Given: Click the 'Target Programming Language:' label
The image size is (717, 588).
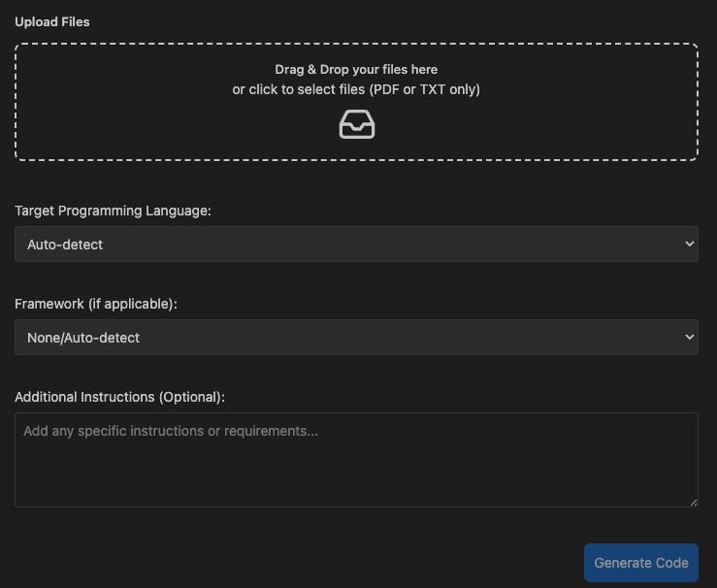Looking at the screenshot, I should pos(113,211).
